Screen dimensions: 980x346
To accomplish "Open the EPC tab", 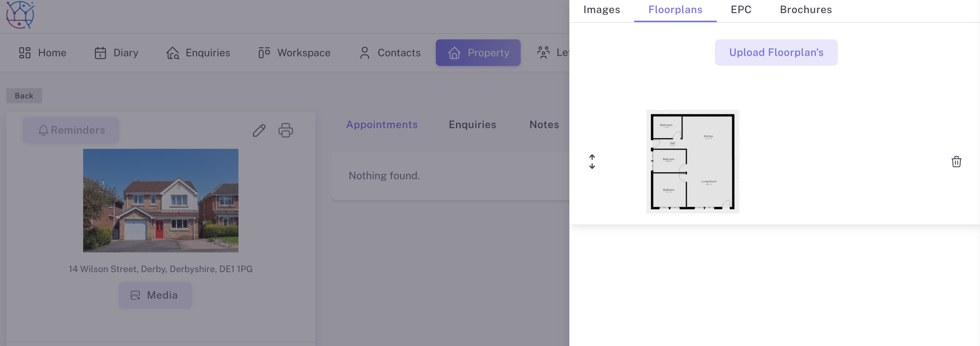I will pos(741,10).
